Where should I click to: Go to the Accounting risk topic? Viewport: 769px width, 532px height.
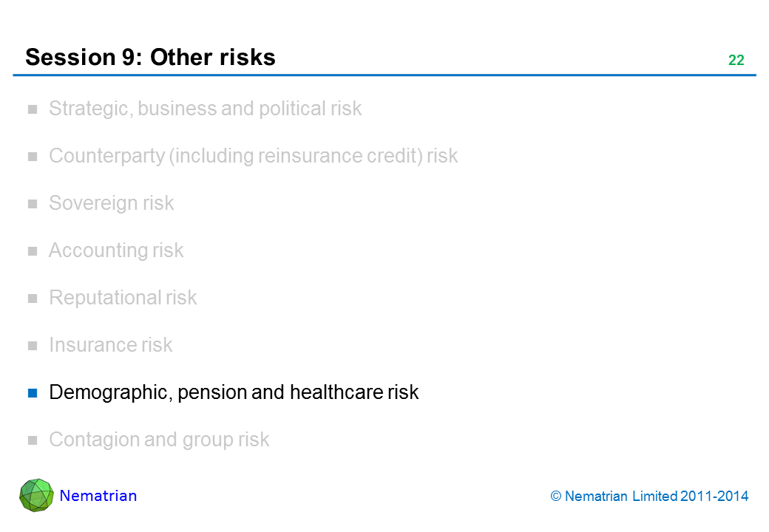click(x=116, y=250)
